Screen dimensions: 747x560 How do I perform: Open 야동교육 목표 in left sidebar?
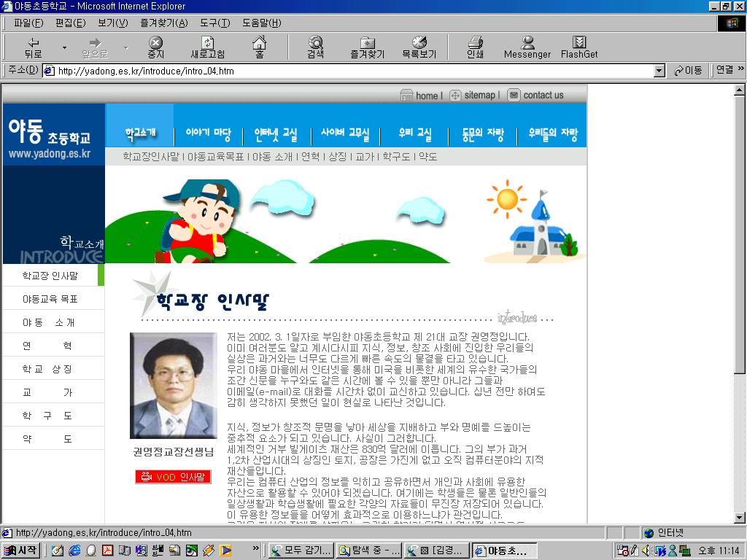(50, 299)
